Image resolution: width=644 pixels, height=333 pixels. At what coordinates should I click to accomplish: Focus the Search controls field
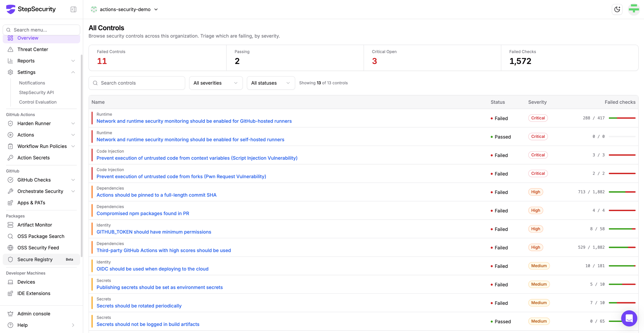pyautogui.click(x=137, y=83)
